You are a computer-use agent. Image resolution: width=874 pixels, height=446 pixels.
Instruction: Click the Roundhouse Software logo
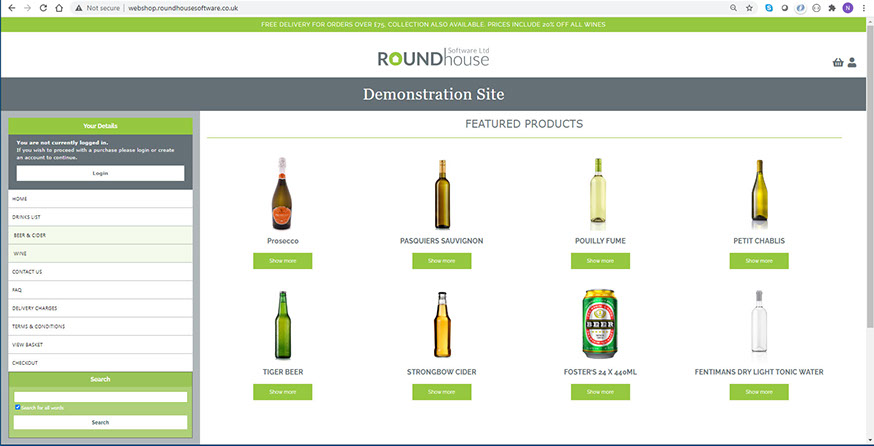[434, 57]
